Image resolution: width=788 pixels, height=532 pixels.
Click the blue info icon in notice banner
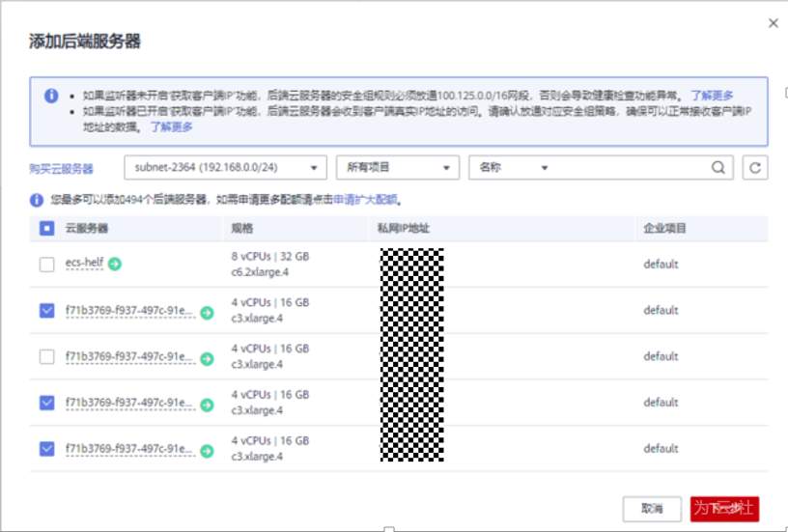[x=51, y=96]
